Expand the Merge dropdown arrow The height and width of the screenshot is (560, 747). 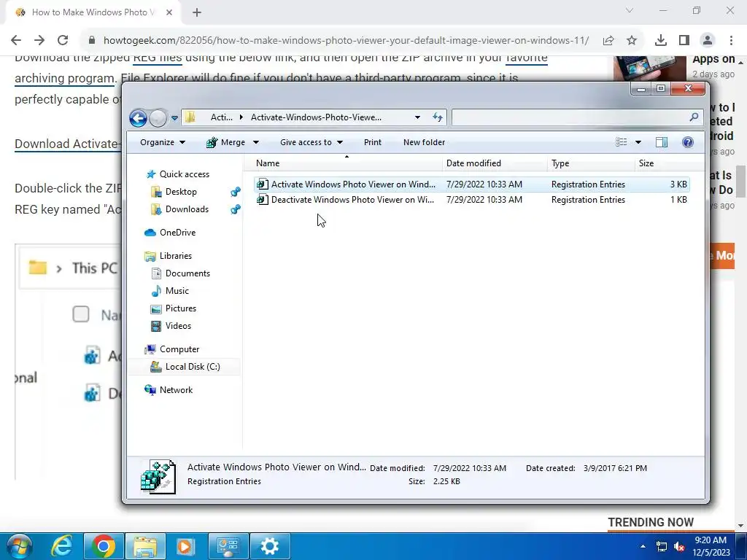tap(256, 142)
